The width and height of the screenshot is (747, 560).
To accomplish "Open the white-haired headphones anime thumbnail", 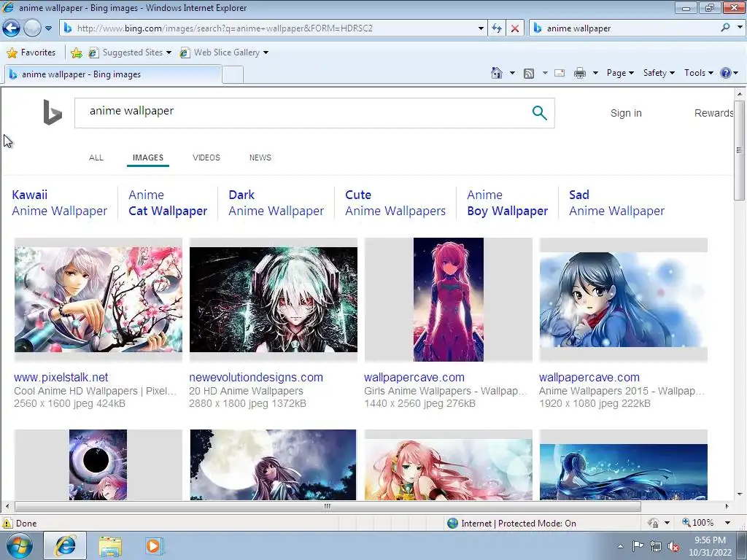I will [x=274, y=300].
